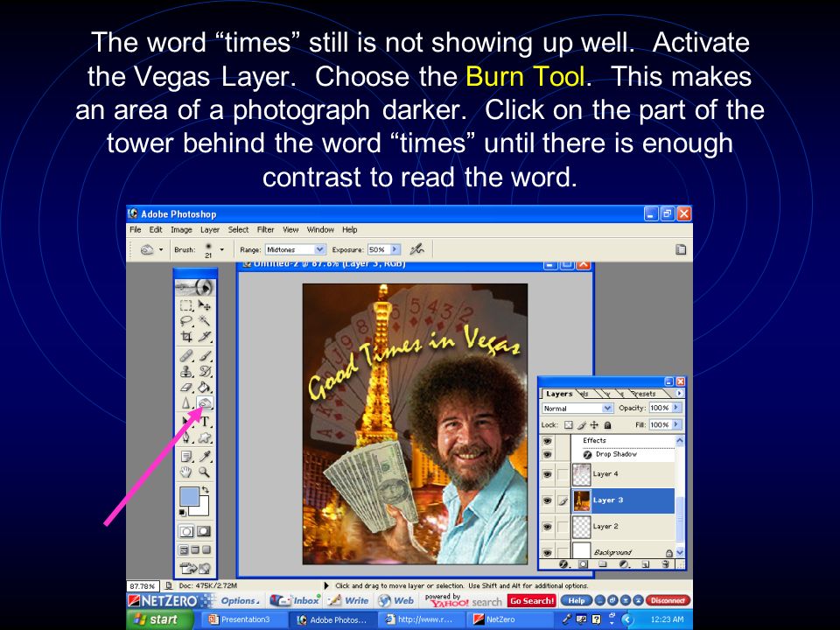
Task: Pick the Sharpen tool in toolbox
Action: (x=185, y=402)
